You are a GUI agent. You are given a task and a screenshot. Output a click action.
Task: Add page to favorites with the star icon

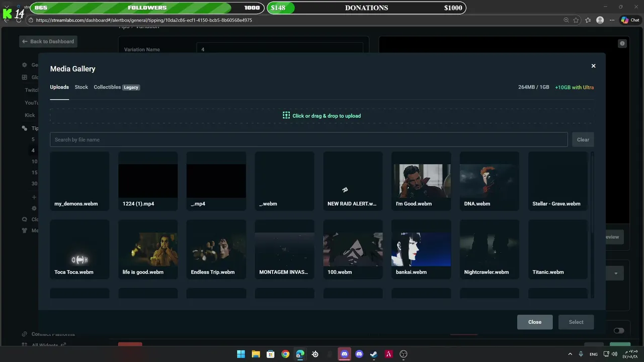576,20
